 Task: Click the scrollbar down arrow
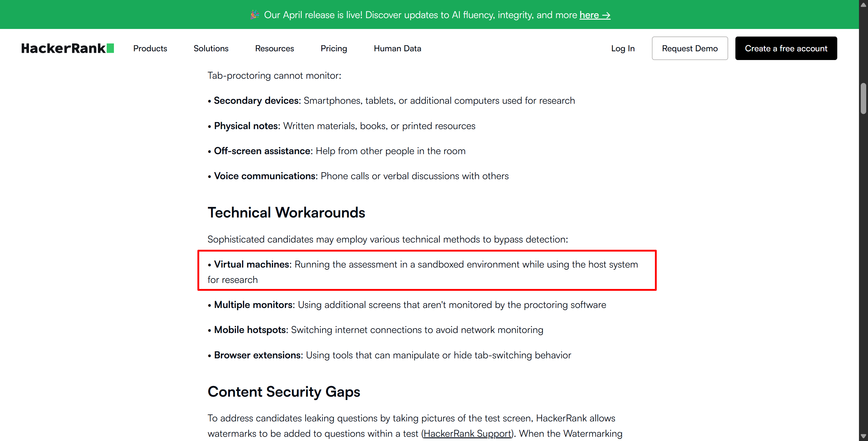[863, 436]
